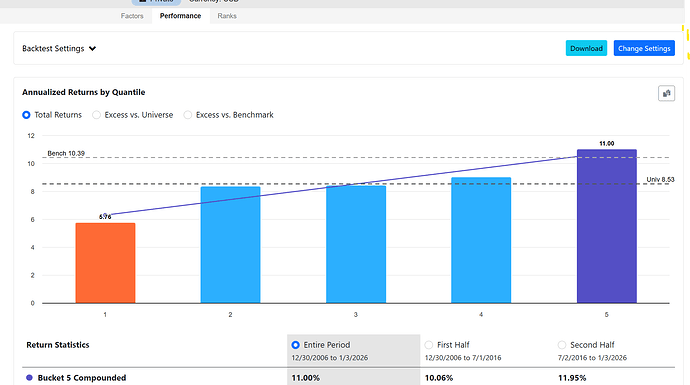Click the 'Bucket 5 Compounded' row label

(x=82, y=378)
